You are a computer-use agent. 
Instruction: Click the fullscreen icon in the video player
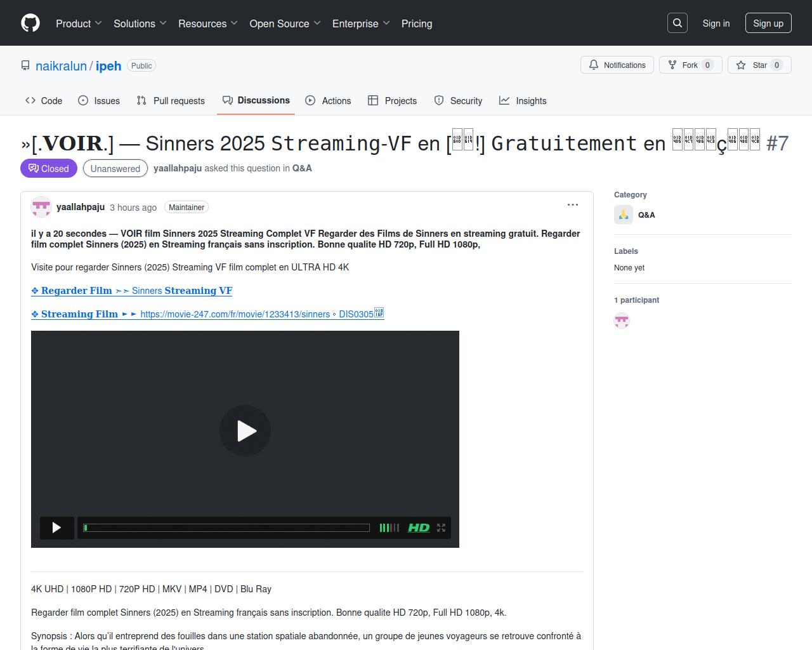pyautogui.click(x=441, y=527)
